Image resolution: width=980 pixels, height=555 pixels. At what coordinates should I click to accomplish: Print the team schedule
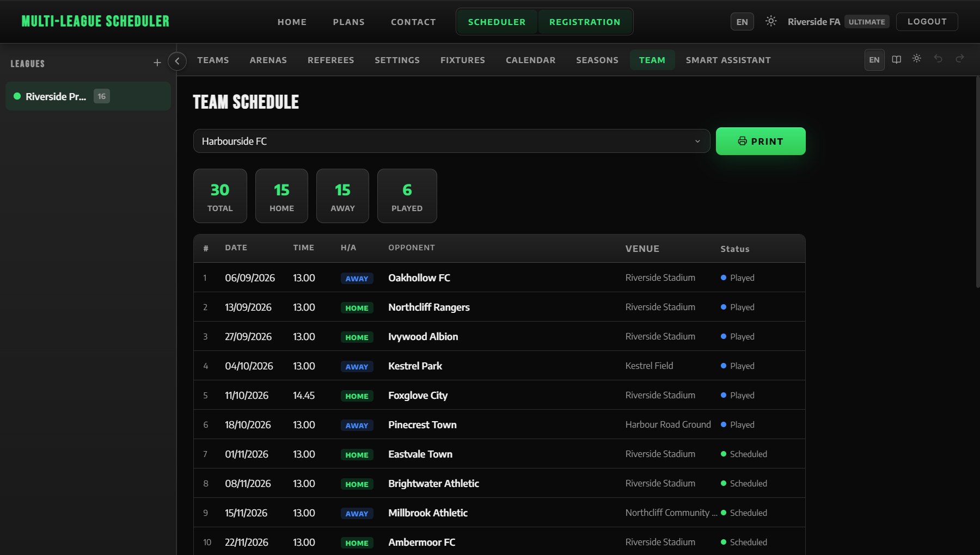pyautogui.click(x=761, y=141)
